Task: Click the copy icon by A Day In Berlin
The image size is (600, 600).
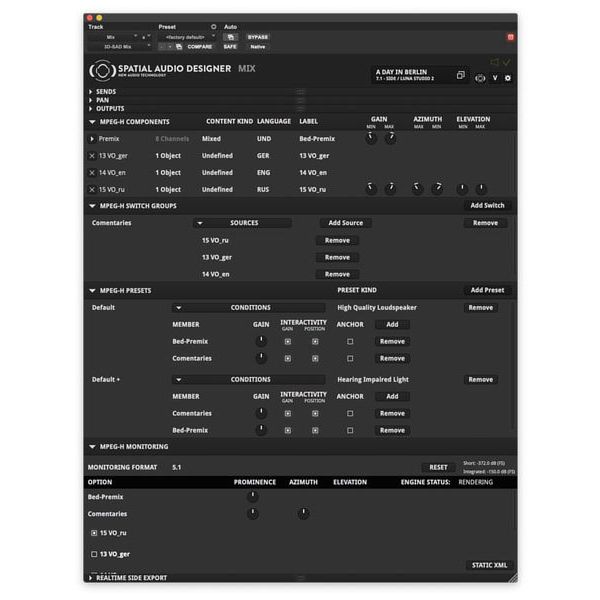Action: pos(461,75)
